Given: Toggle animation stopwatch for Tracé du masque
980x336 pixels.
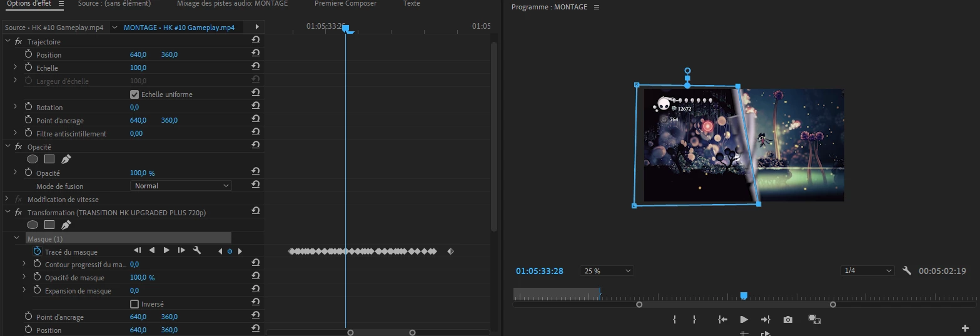Looking at the screenshot, I should [37, 251].
